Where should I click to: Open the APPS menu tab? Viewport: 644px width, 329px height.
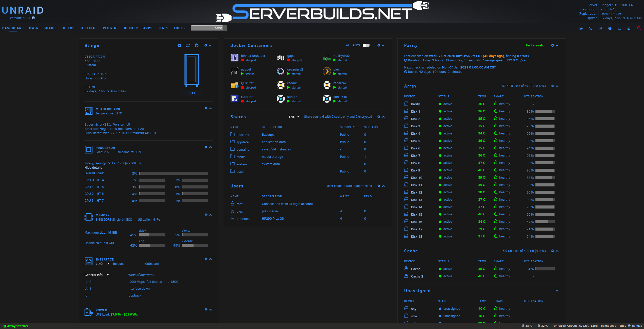148,28
